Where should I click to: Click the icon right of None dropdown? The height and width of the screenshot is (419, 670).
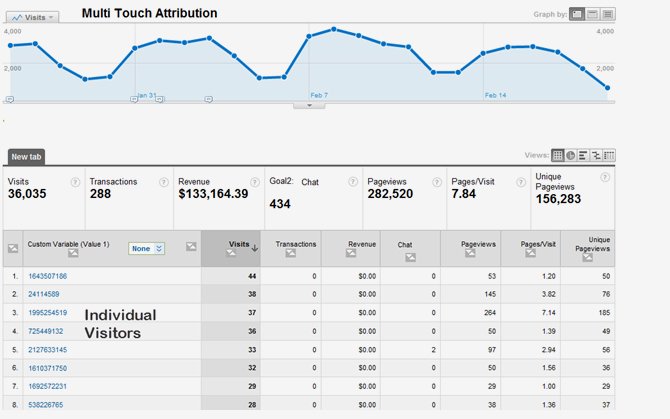(x=191, y=246)
